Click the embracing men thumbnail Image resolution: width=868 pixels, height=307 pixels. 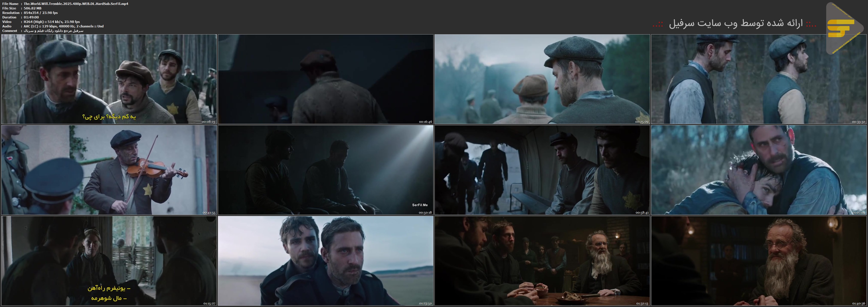(x=758, y=170)
